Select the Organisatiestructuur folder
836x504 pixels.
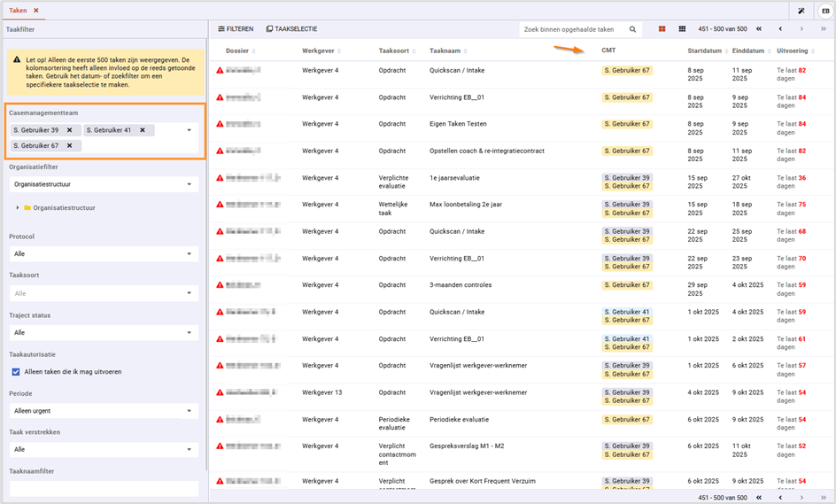pyautogui.click(x=59, y=208)
